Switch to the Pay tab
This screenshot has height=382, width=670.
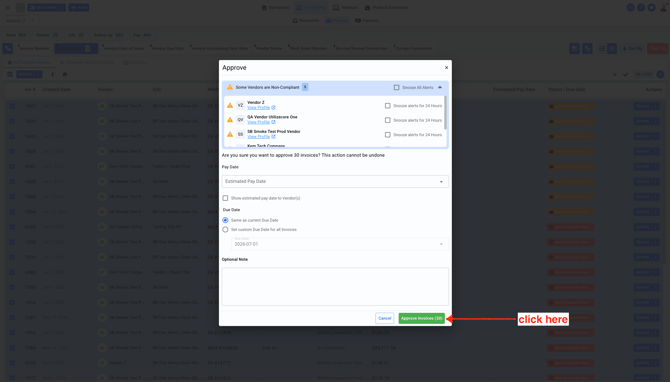pos(142,35)
